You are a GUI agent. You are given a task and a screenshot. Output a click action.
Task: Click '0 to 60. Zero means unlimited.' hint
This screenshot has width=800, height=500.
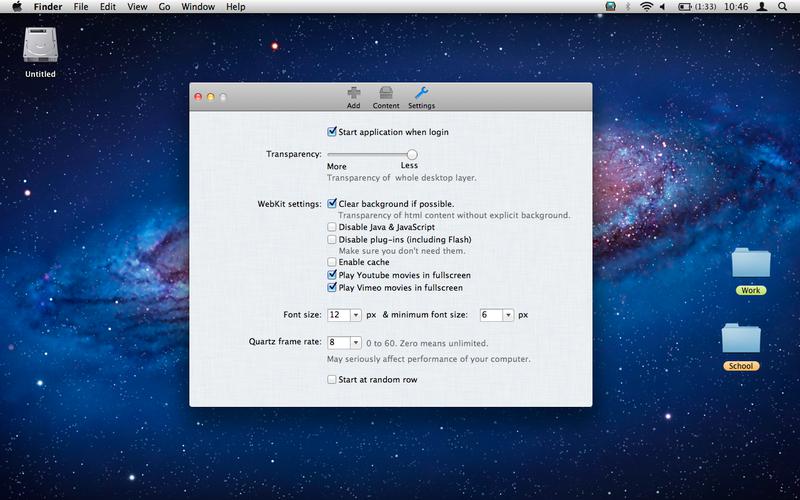[427, 343]
